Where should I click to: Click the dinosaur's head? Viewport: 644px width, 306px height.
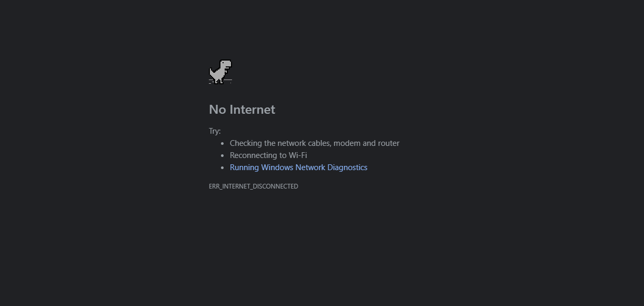pos(226,64)
